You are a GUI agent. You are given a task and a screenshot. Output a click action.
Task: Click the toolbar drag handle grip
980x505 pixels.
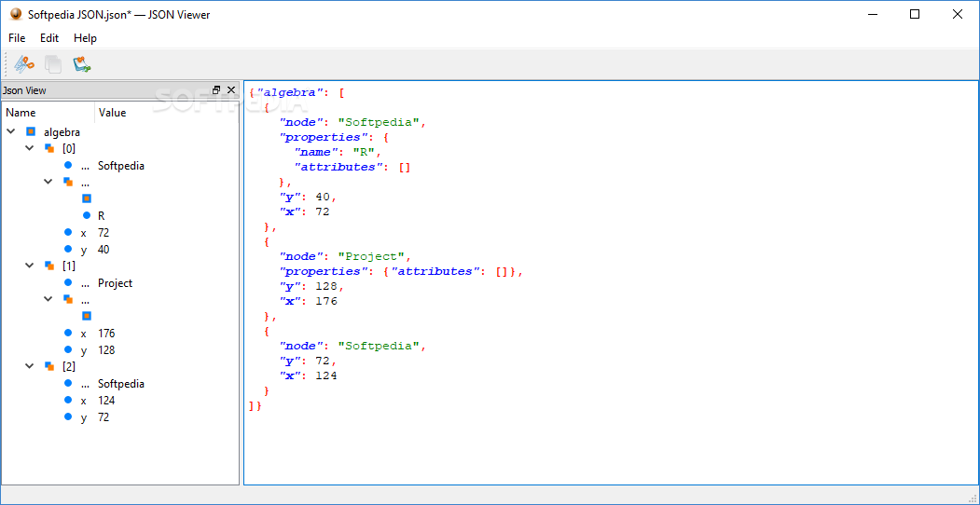(x=6, y=63)
